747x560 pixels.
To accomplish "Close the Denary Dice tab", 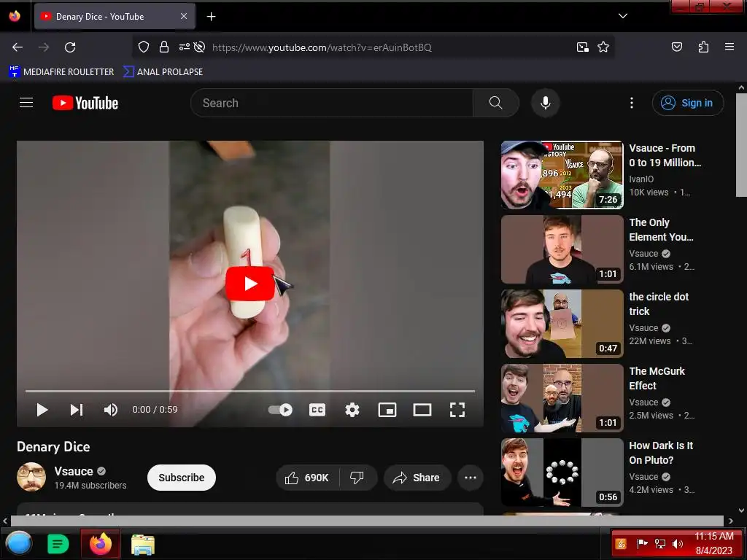I will [x=184, y=16].
